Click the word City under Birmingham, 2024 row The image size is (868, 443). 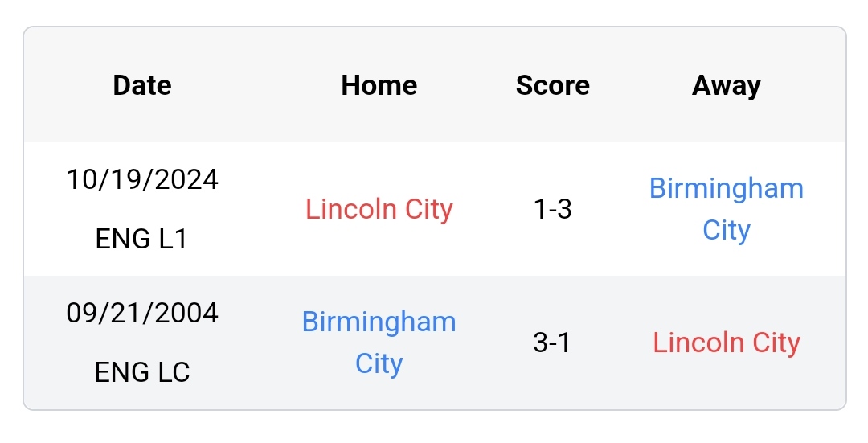pos(726,230)
